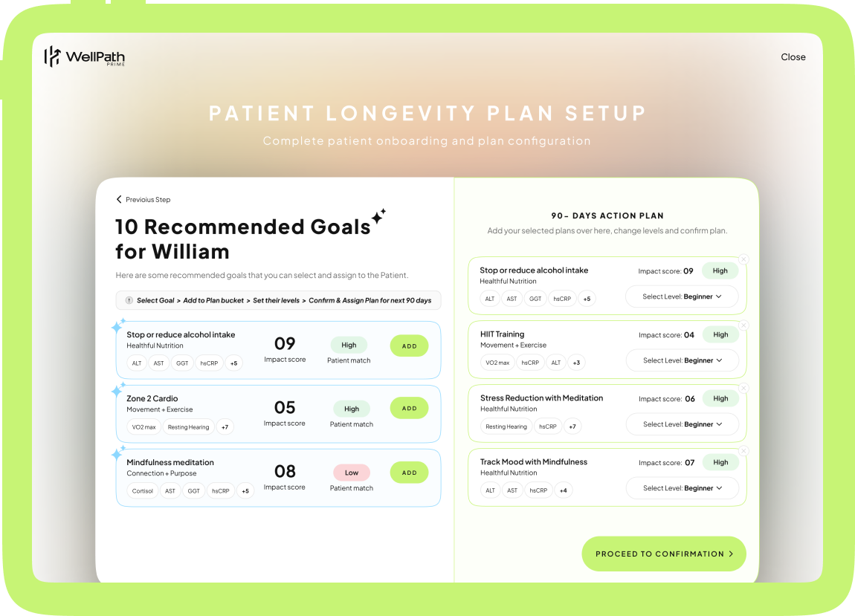Expand level selector for alcohol intake plan
Viewport: 855px width, 616px height.
682,296
